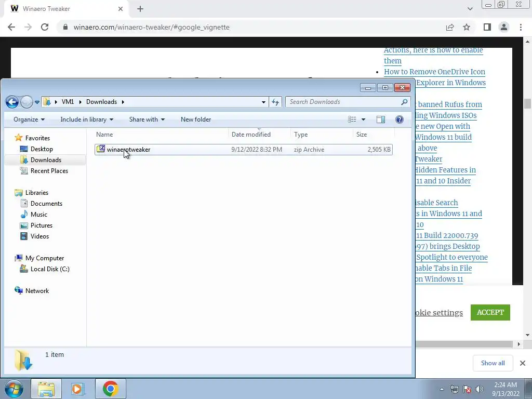532x399 pixels.
Task: Open the view options dropdown arrow
Action: pos(363,119)
